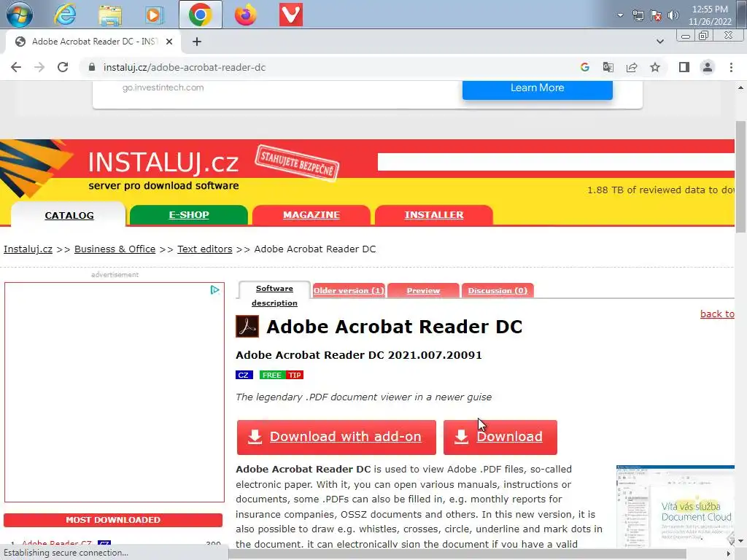Screen dimensions: 747x560
Task: Open the Document Cloud screenshot thumbnail
Action: [675, 506]
